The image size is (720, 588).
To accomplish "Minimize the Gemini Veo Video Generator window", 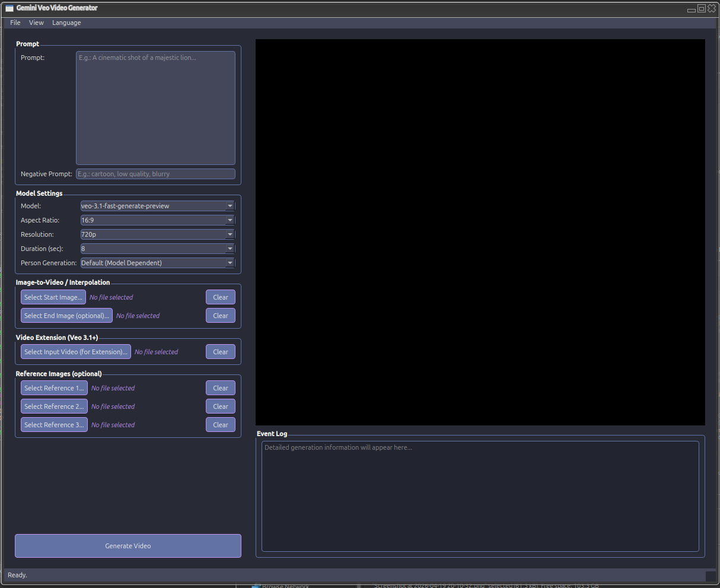I will [x=692, y=9].
